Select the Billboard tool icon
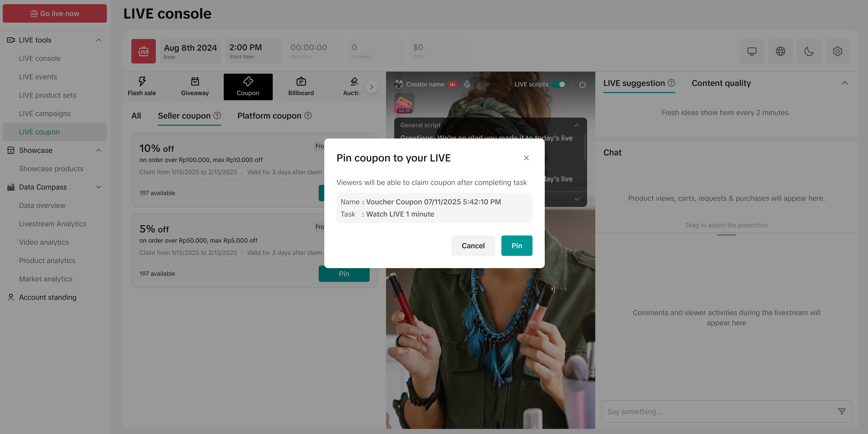Screen dimensions: 868x434 point(301,81)
